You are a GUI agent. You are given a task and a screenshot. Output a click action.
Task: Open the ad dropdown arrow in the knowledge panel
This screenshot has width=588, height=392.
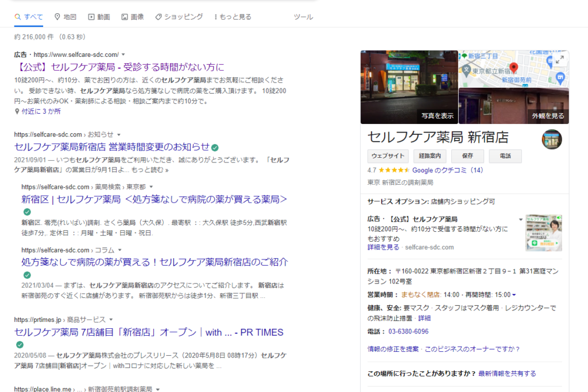point(520,220)
